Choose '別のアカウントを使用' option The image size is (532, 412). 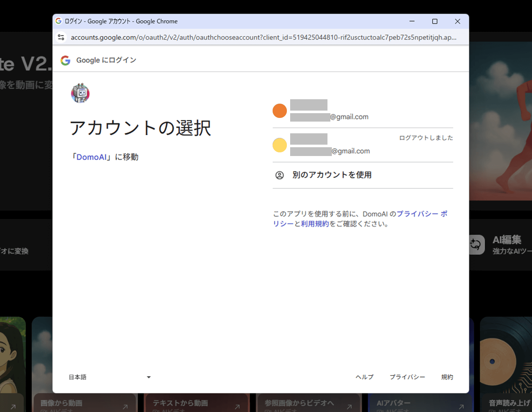click(x=363, y=175)
